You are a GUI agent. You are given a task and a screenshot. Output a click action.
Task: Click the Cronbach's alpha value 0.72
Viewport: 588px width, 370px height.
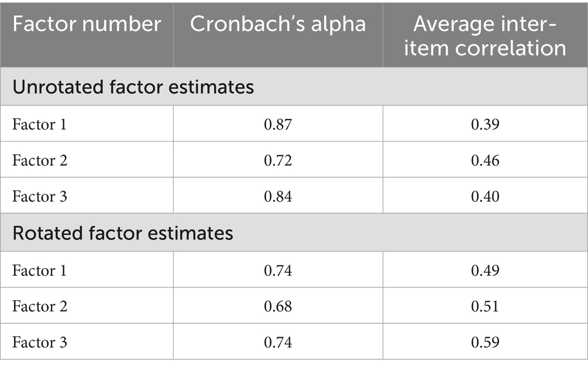coord(278,160)
